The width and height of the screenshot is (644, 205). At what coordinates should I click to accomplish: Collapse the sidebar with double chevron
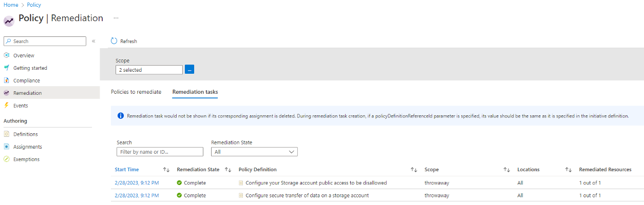tap(93, 41)
